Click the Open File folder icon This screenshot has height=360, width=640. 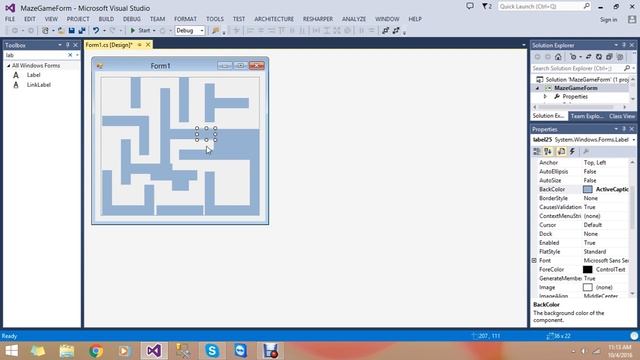pos(61,31)
